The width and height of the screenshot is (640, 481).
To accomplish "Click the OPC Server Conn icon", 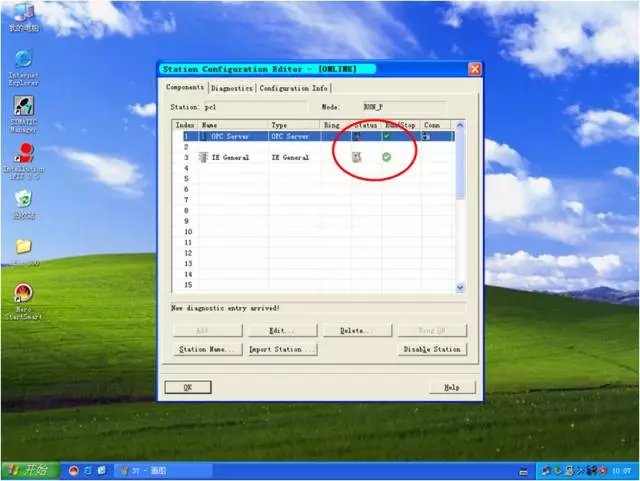I will (426, 135).
